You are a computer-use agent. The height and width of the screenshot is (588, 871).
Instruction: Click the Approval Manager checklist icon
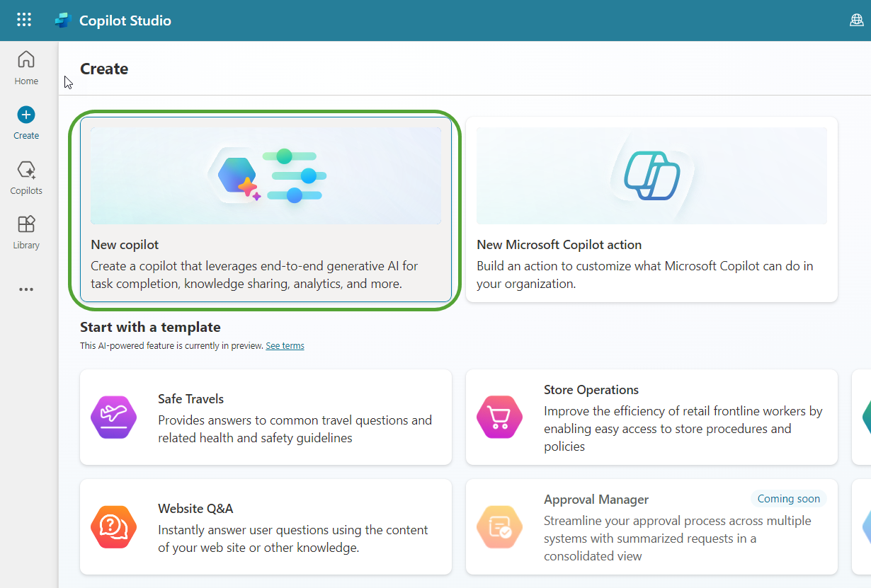499,527
